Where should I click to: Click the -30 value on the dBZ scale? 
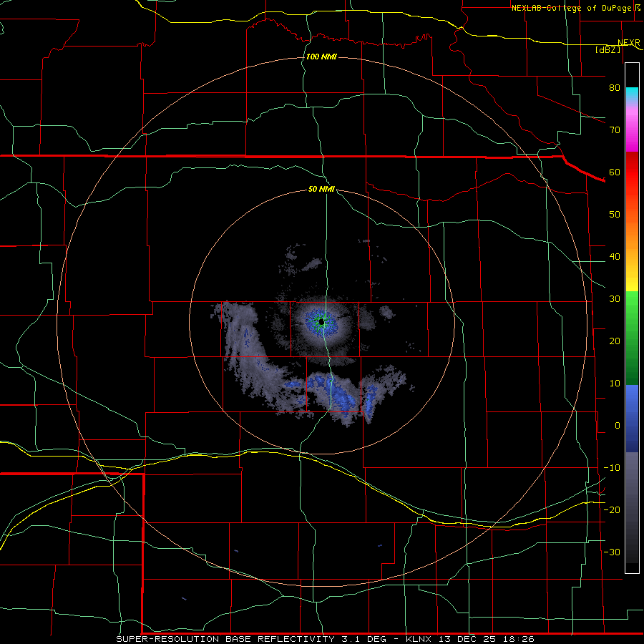(x=612, y=552)
